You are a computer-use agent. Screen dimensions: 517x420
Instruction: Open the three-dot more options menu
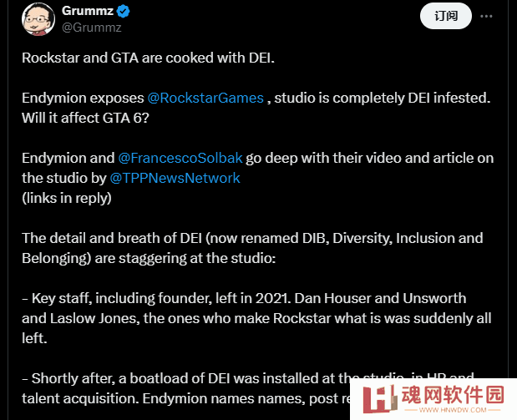[486, 16]
